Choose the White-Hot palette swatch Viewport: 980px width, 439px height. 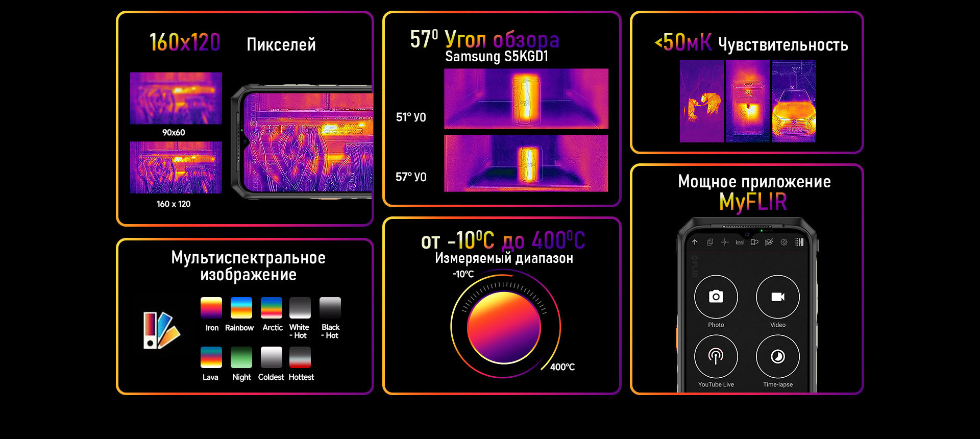(x=300, y=308)
